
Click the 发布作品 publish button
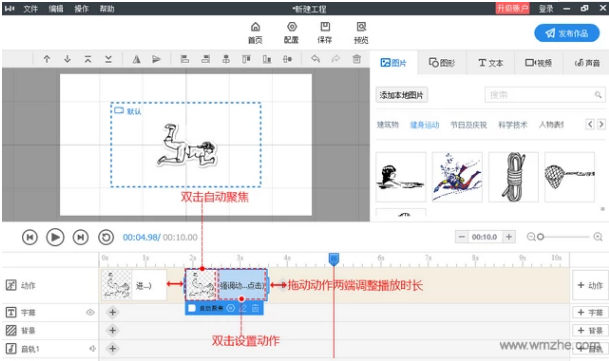click(567, 33)
